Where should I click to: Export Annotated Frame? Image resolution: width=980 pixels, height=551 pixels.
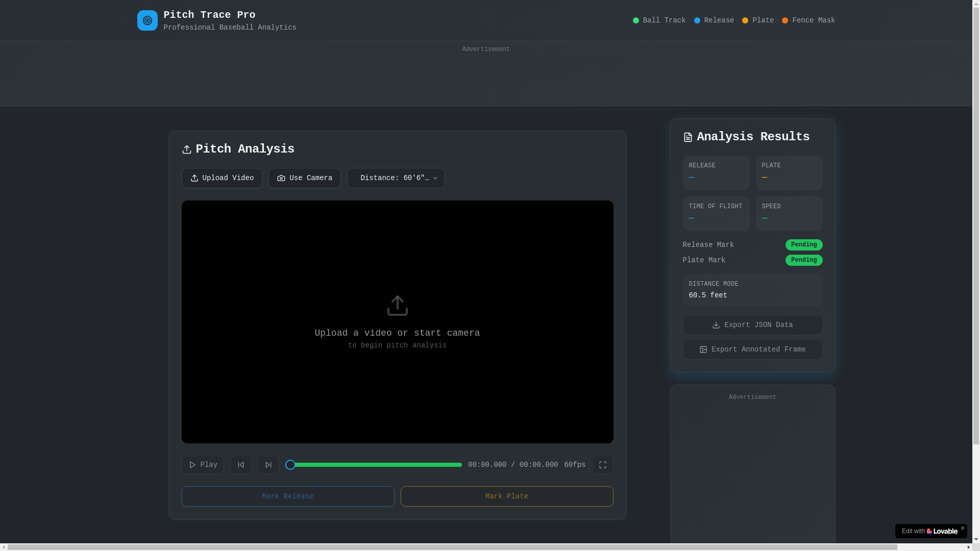pos(753,349)
